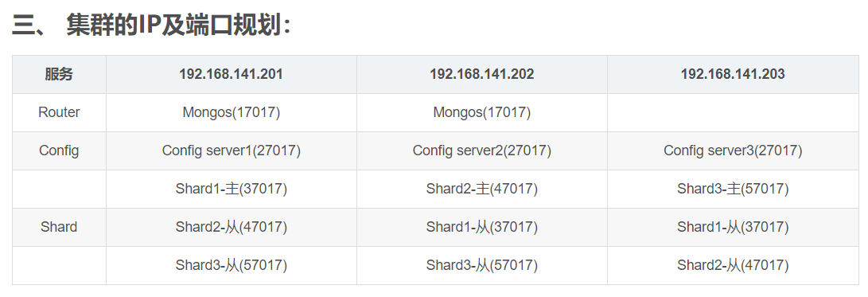Viewport: 868px width, 297px height.
Task: Click Shard2-从(47017) under 192.168.141.201
Action: pos(232,227)
